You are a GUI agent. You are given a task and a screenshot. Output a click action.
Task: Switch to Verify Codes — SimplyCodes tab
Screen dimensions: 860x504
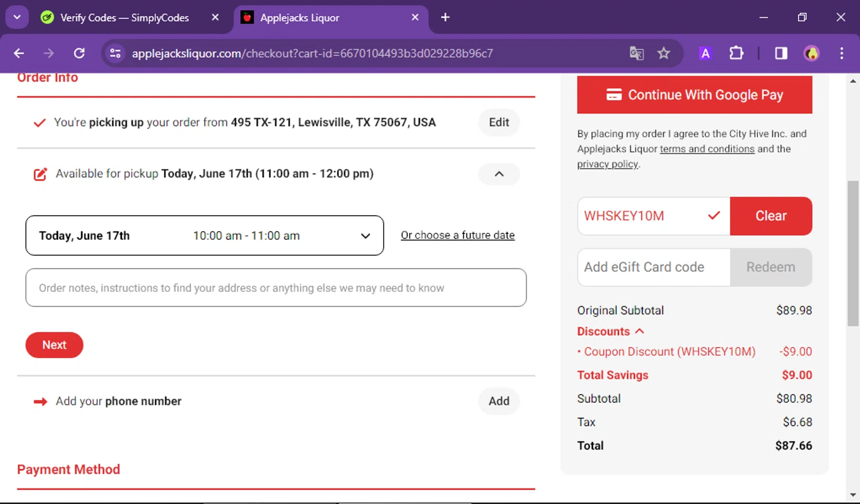tap(124, 18)
